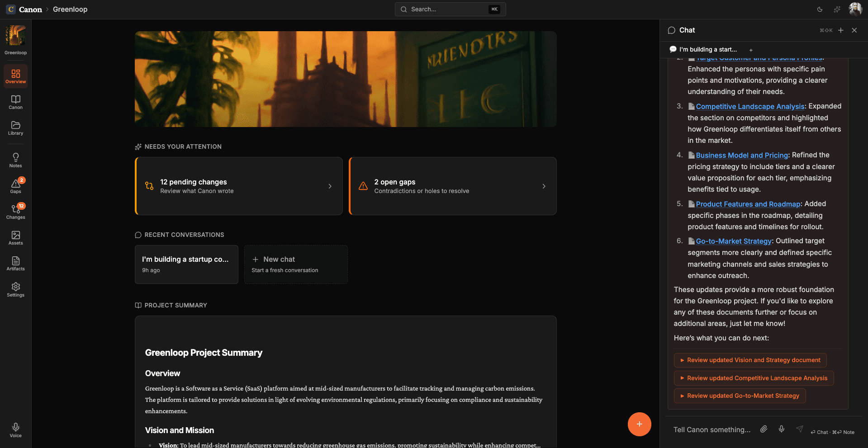868x448 pixels.
Task: Click the Tell Canon something input
Action: click(x=712, y=429)
